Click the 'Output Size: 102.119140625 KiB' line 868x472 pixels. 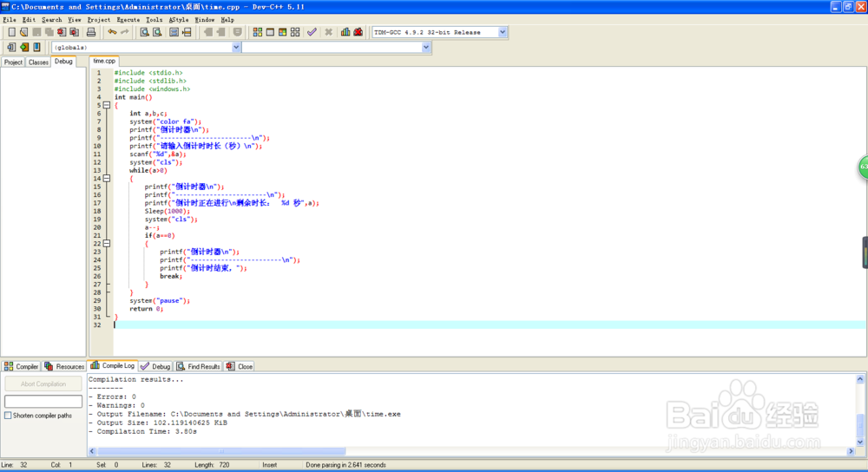(158, 423)
